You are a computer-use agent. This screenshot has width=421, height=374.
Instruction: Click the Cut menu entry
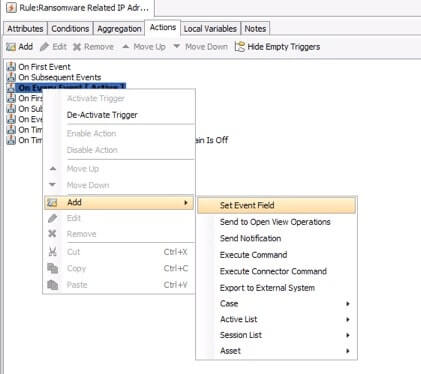click(x=119, y=252)
